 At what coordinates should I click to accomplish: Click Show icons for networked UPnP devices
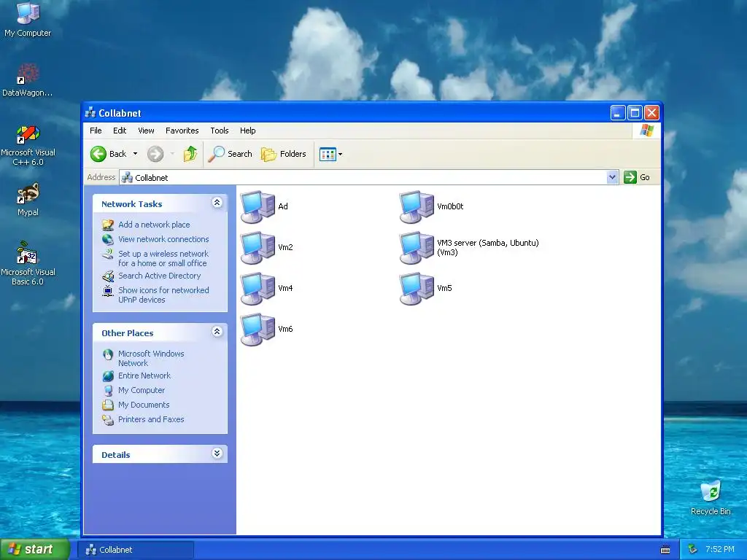163,295
